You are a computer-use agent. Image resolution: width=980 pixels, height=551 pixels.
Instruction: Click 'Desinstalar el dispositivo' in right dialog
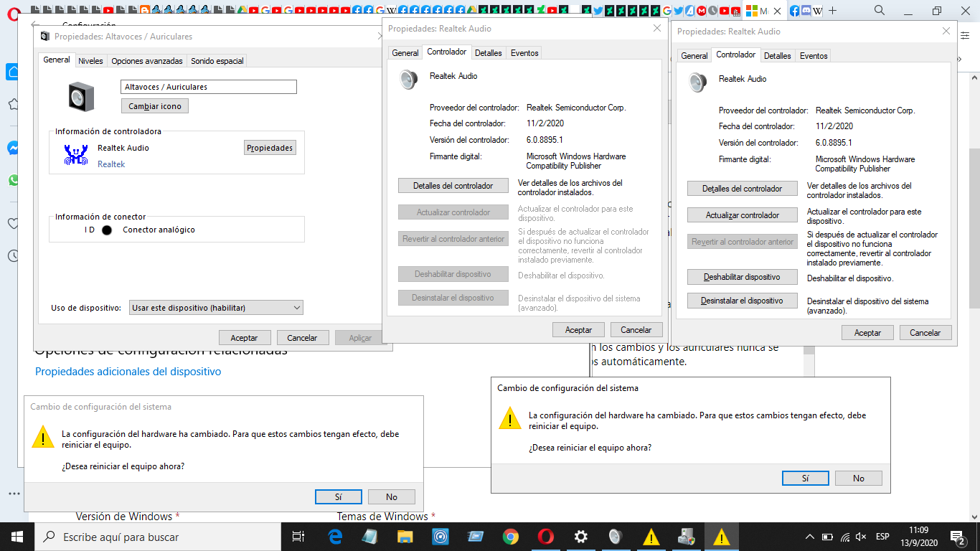(x=743, y=301)
